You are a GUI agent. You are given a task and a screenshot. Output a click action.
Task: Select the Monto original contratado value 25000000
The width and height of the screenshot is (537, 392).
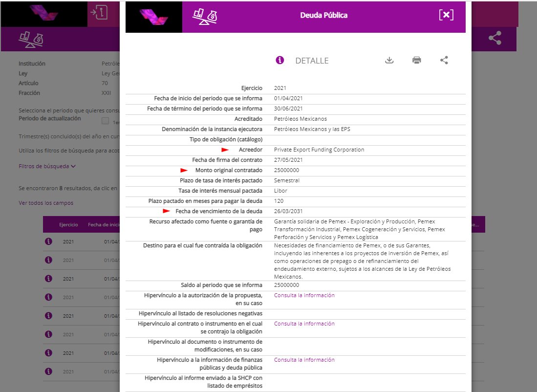tap(286, 170)
